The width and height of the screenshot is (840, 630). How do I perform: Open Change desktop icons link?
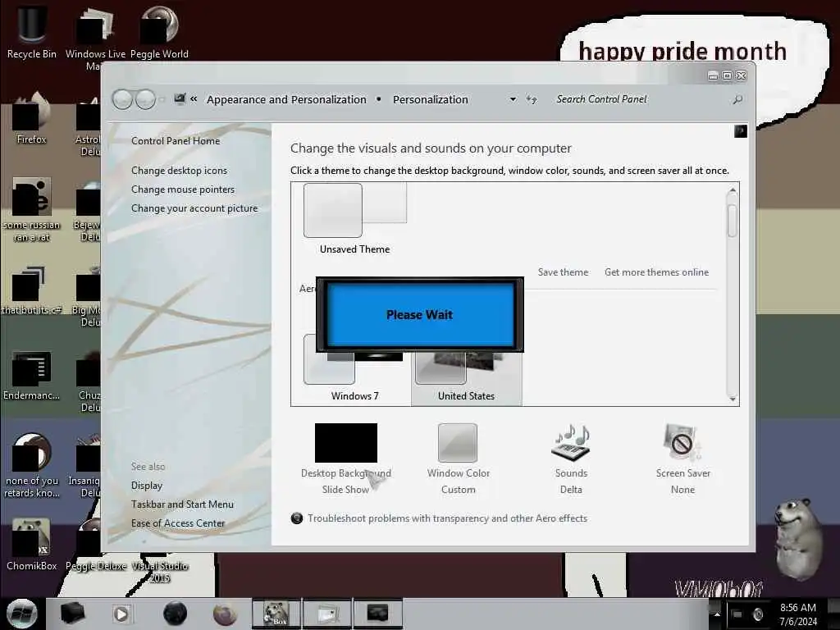[179, 171]
